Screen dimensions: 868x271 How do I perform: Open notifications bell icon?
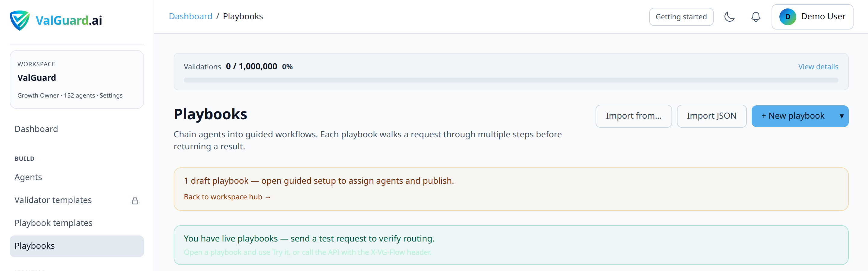756,17
